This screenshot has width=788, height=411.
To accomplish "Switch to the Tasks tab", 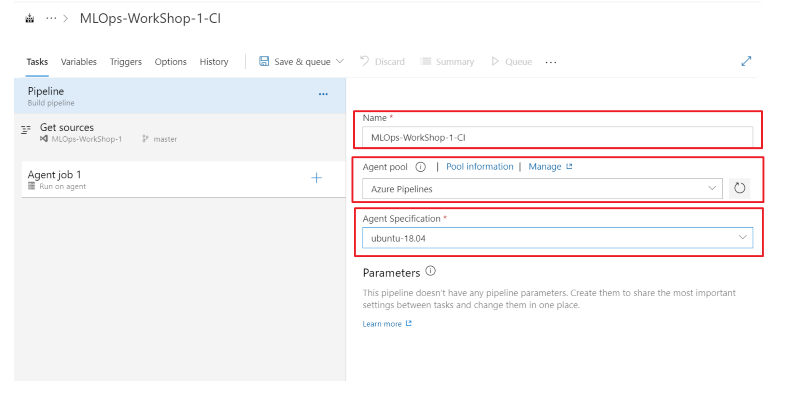I will pyautogui.click(x=37, y=62).
